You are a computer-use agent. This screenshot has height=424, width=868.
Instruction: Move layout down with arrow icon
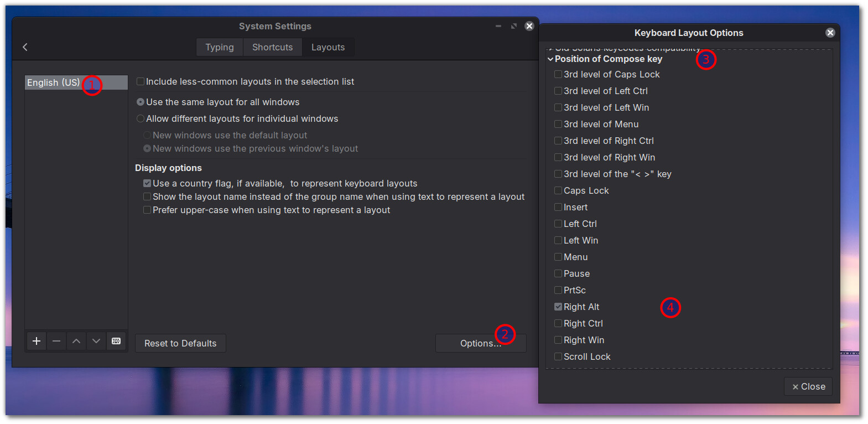click(96, 341)
